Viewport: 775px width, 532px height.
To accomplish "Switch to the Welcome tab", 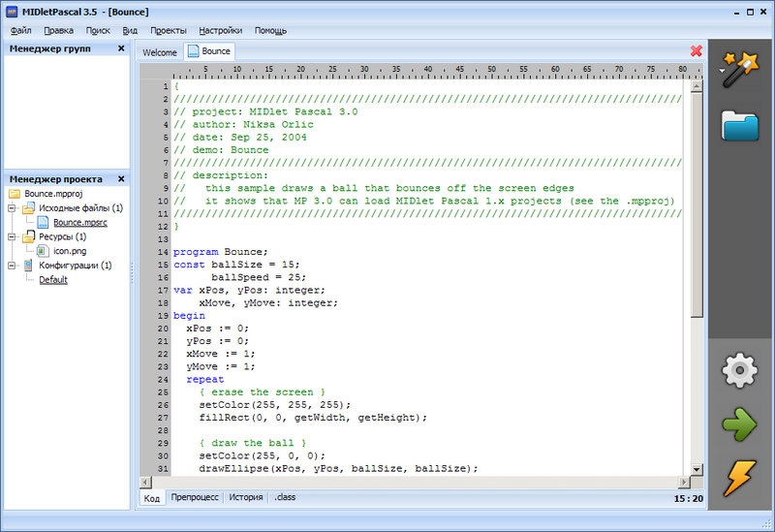I will click(160, 51).
